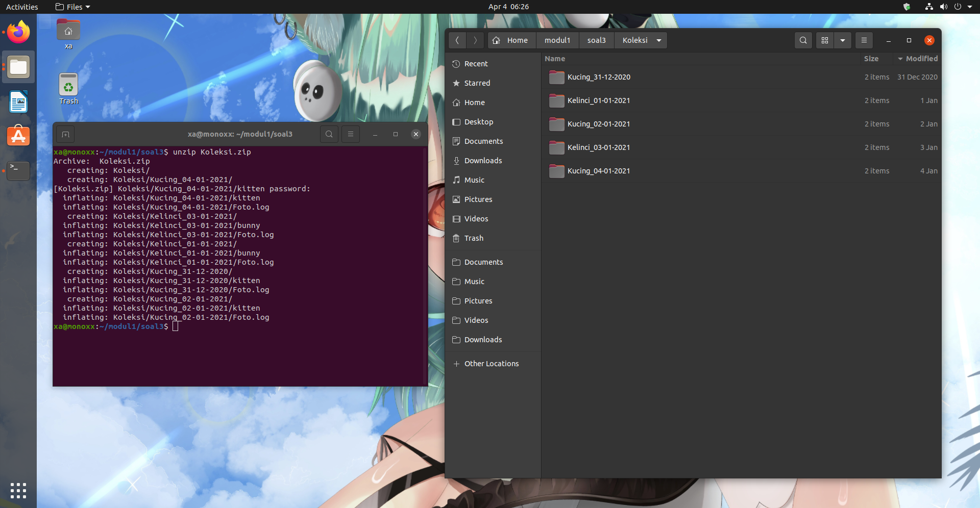Open the Files app in the dock
980x508 pixels.
18,67
